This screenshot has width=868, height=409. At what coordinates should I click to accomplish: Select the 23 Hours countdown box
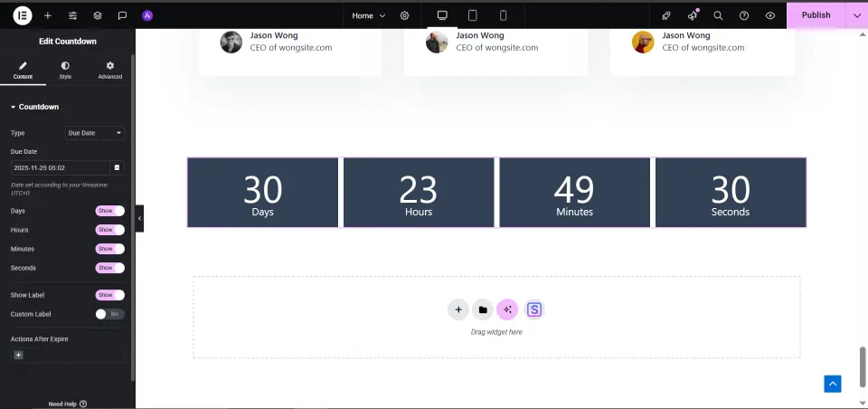tap(419, 193)
